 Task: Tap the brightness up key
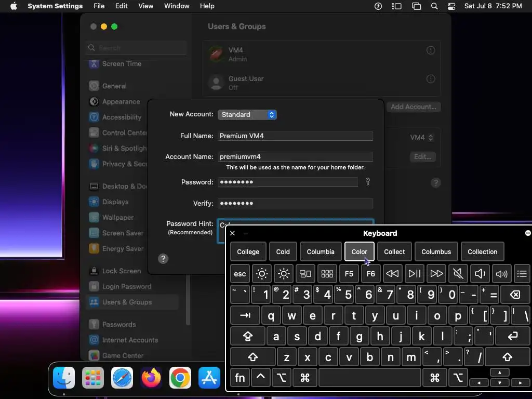pos(284,273)
